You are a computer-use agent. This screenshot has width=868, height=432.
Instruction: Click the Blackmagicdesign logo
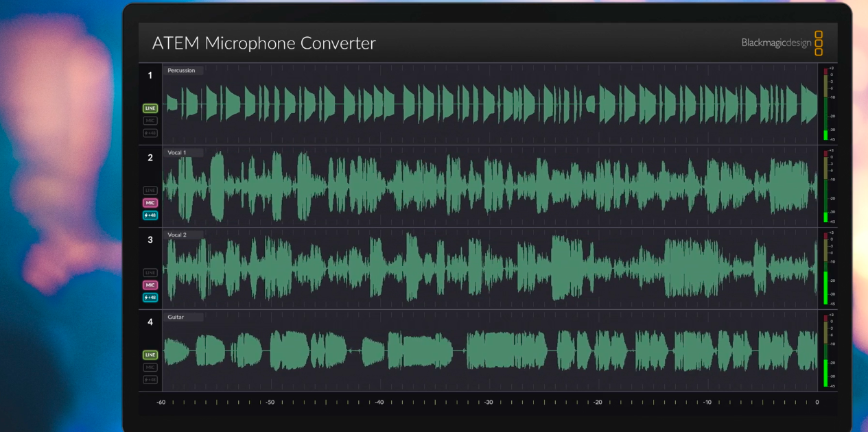pos(782,43)
